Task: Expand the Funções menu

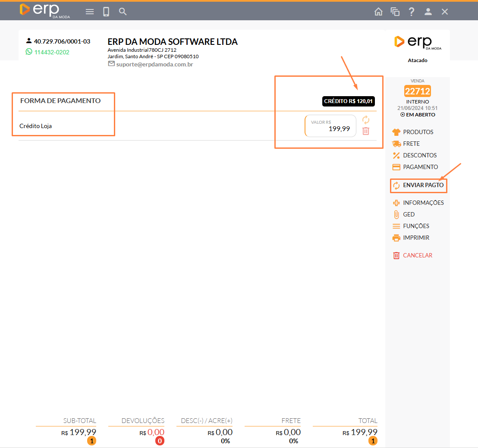Action: point(416,226)
